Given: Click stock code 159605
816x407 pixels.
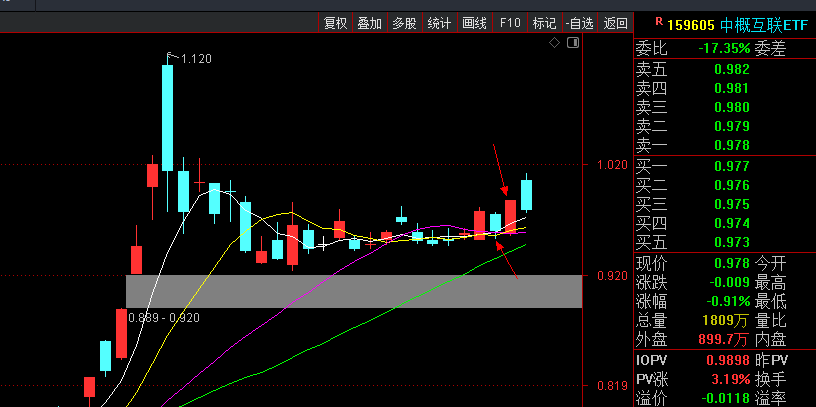Looking at the screenshot, I should point(691,25).
